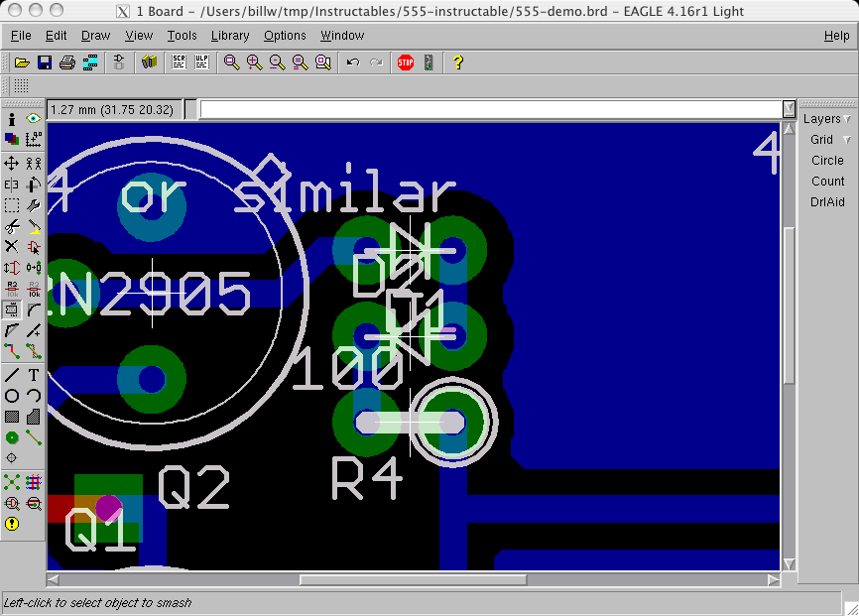
Task: Select the Miter tool
Action: pyautogui.click(x=34, y=310)
